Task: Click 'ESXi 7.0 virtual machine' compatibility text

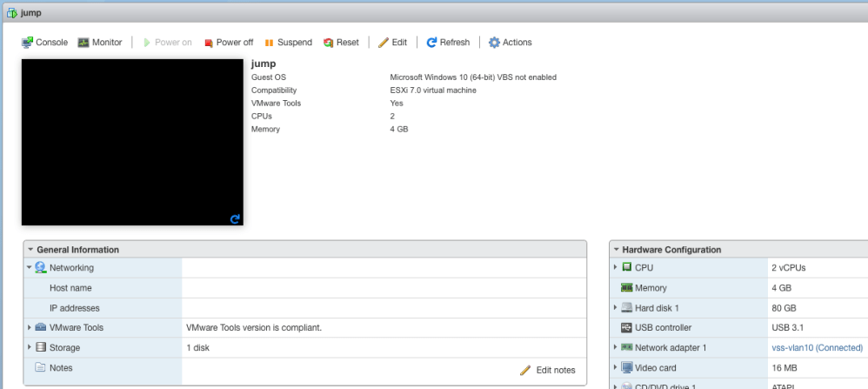Action: 433,90
